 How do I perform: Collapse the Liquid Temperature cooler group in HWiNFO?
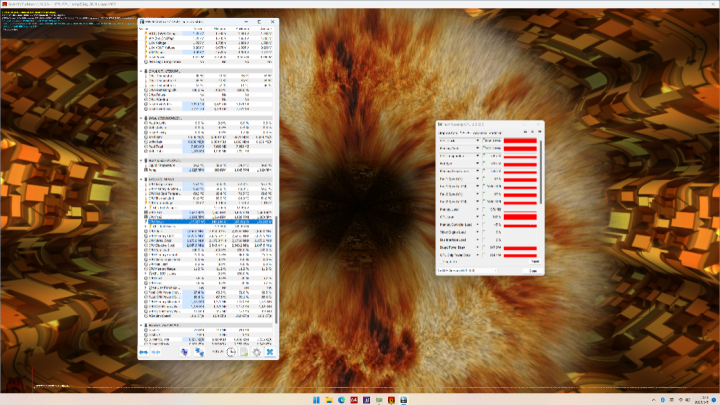coord(141,161)
